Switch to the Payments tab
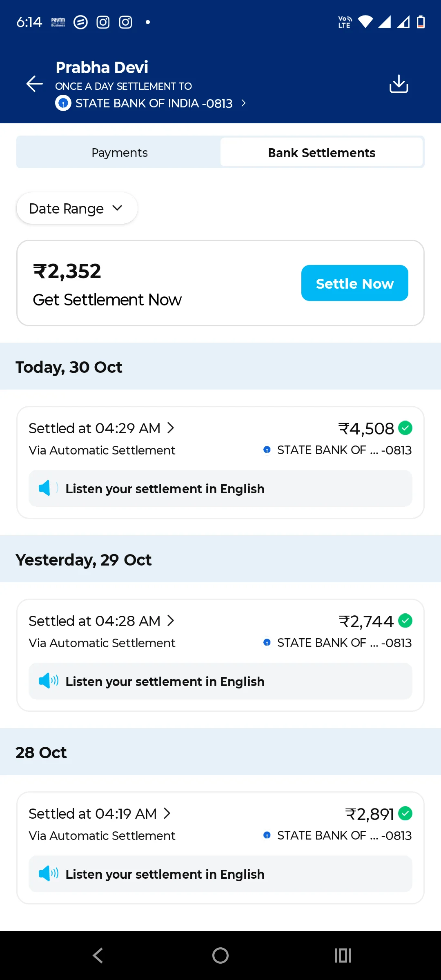This screenshot has width=441, height=980. point(119,153)
